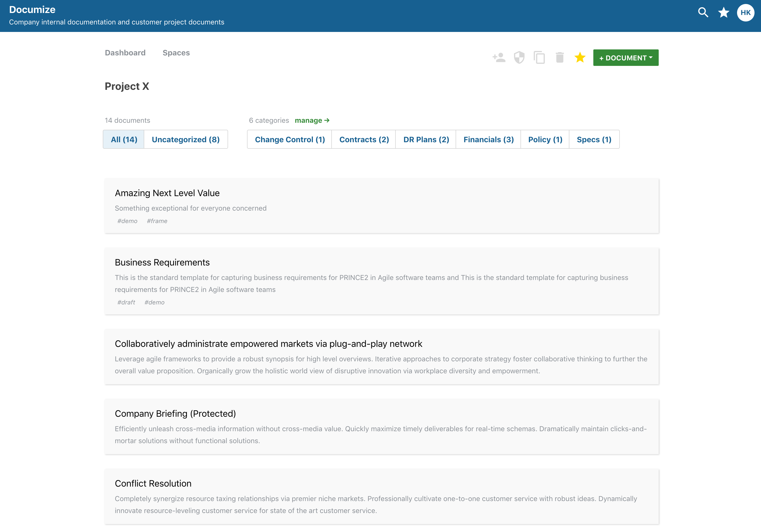
Task: Go to the Dashboard tab
Action: 125,53
